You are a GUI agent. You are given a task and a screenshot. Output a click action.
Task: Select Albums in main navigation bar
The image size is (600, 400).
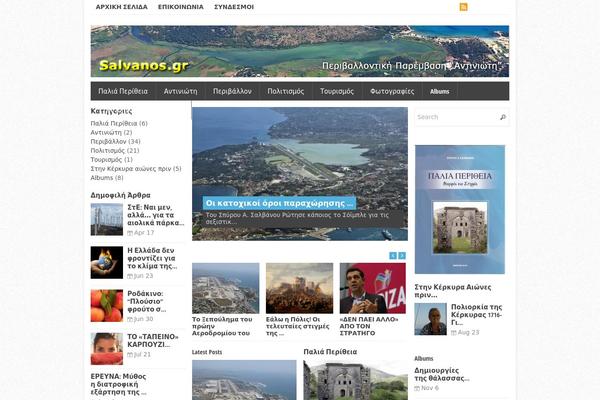[440, 91]
